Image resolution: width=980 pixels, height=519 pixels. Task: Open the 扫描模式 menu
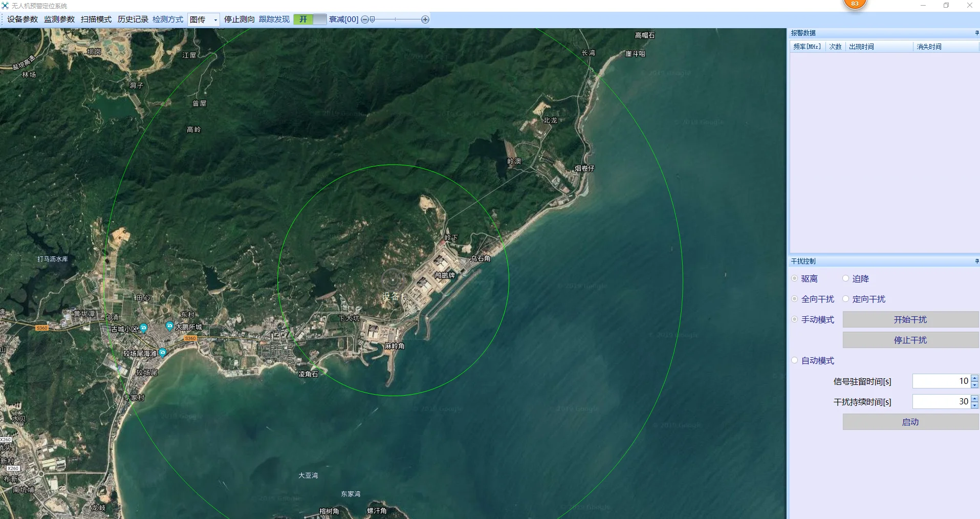96,19
